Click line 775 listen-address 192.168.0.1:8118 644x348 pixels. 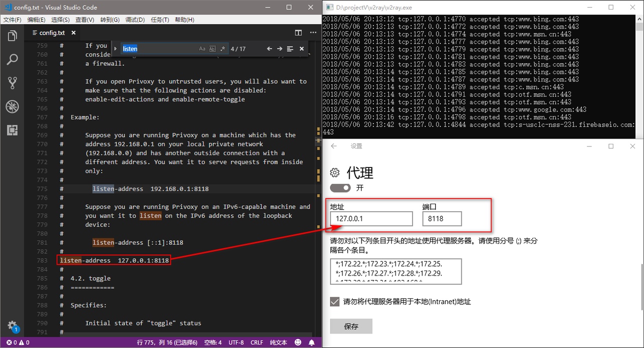click(150, 189)
